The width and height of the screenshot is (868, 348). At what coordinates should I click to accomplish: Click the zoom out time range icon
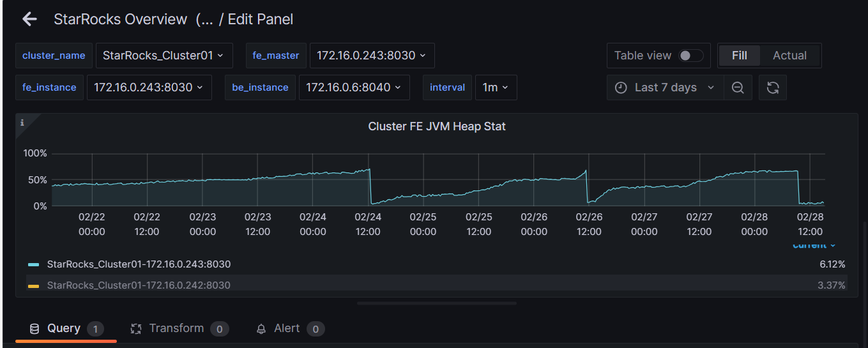[x=738, y=87]
